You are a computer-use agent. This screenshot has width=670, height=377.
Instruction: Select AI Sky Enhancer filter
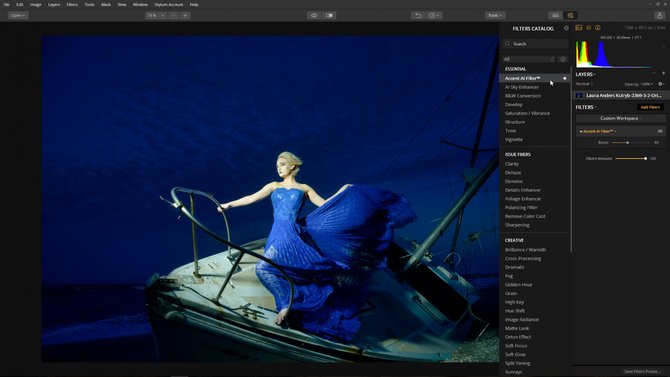tap(522, 87)
